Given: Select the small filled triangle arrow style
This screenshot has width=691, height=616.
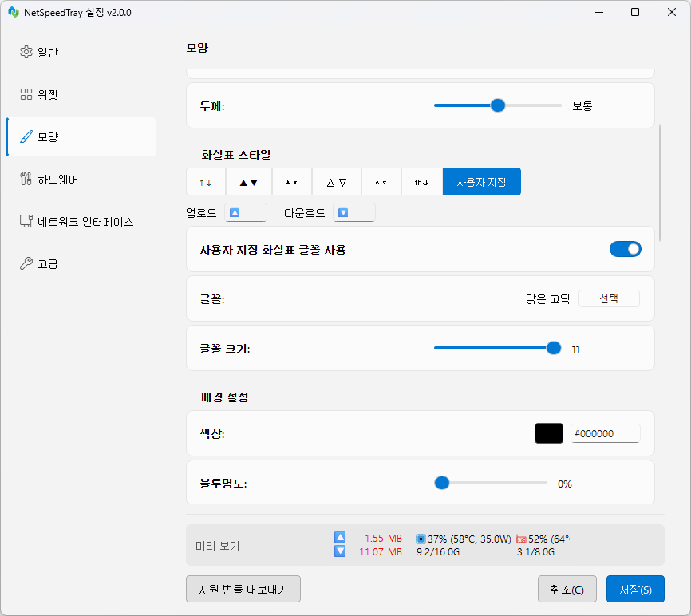Looking at the screenshot, I should (x=292, y=182).
